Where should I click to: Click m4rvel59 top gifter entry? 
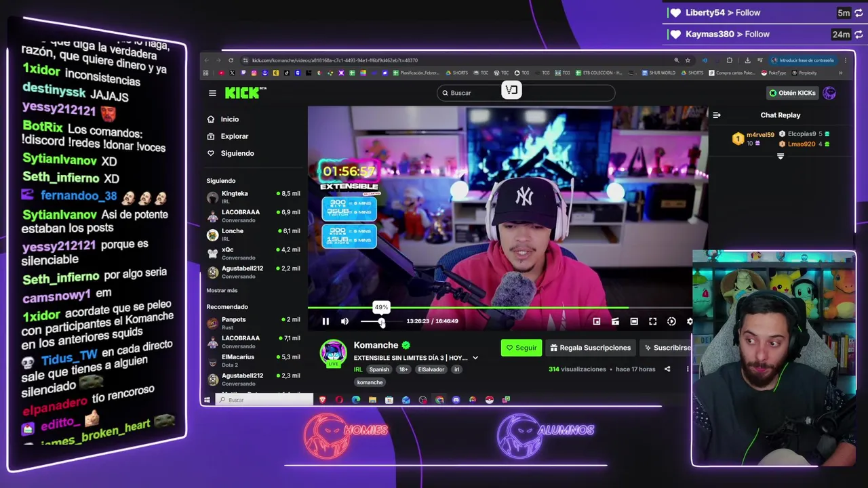(x=753, y=139)
